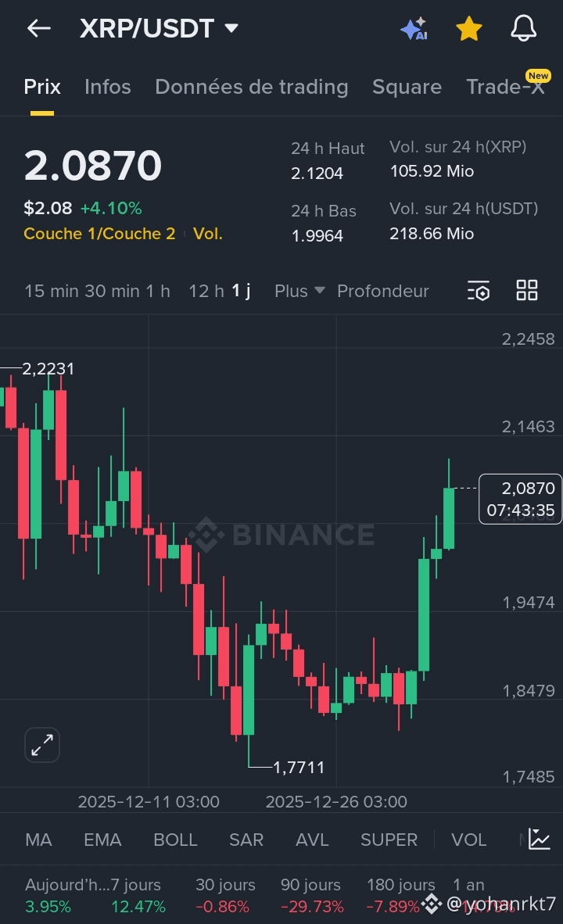This screenshot has width=563, height=924.
Task: Tap the Couche 1/Couche 2 tag
Action: tap(99, 234)
